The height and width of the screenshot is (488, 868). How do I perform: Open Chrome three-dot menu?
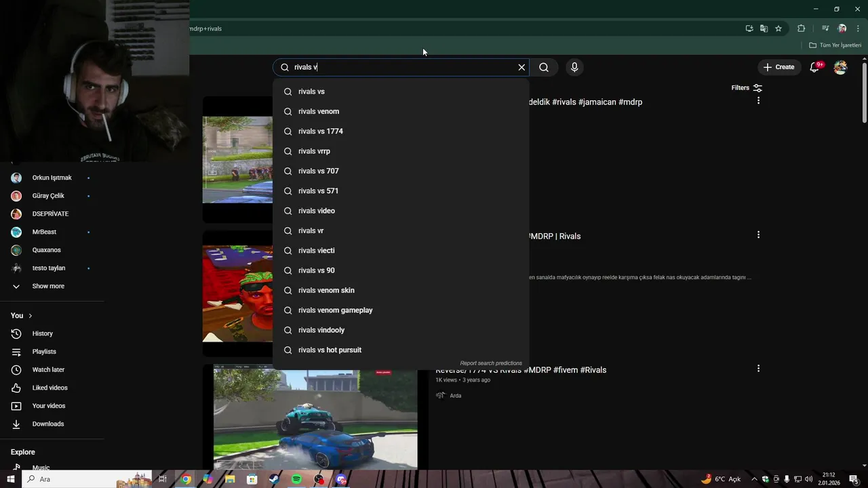click(x=858, y=28)
